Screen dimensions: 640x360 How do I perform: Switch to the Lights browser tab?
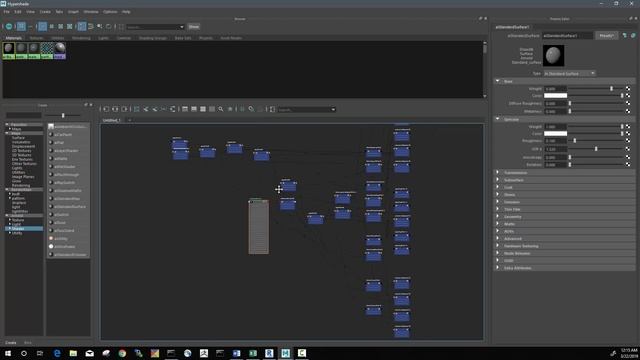pyautogui.click(x=103, y=38)
